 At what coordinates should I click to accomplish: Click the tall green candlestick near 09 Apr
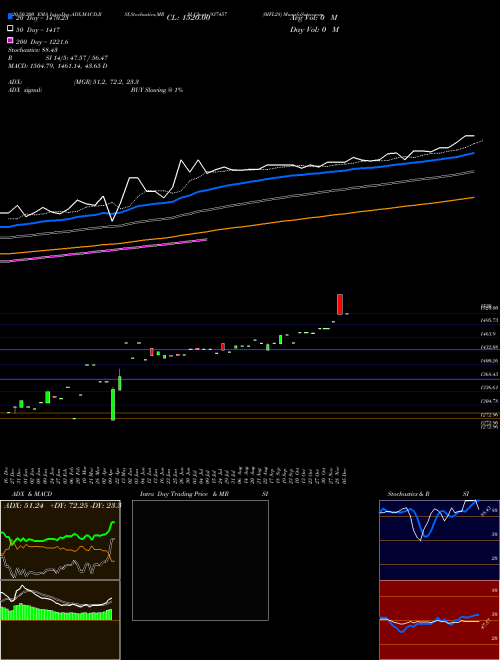[113, 404]
